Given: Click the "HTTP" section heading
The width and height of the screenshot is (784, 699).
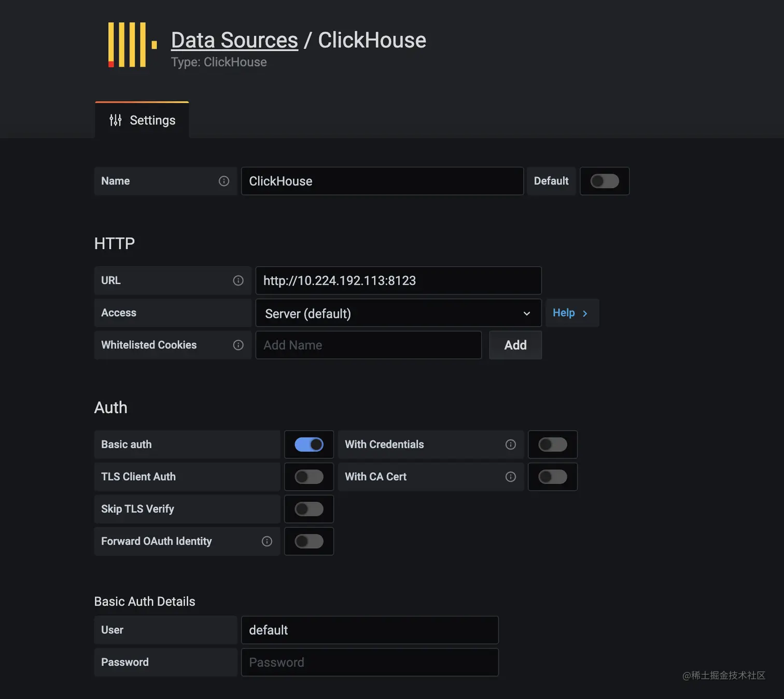Looking at the screenshot, I should (115, 243).
